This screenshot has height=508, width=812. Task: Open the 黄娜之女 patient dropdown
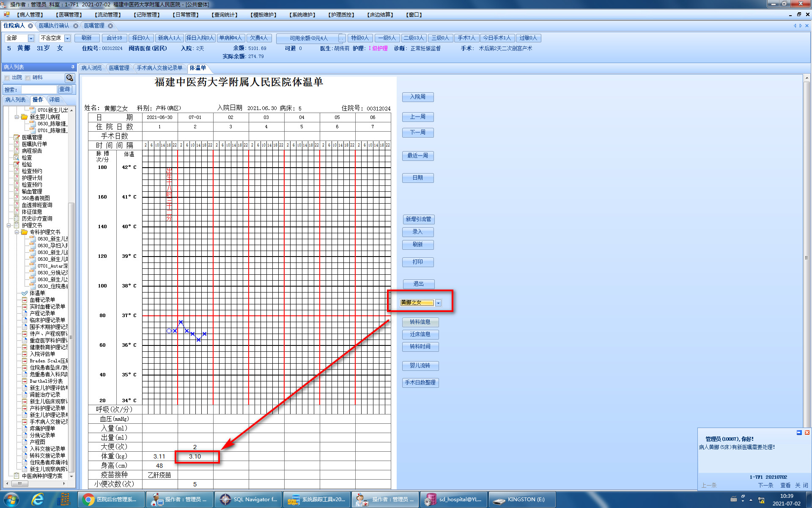coord(439,303)
